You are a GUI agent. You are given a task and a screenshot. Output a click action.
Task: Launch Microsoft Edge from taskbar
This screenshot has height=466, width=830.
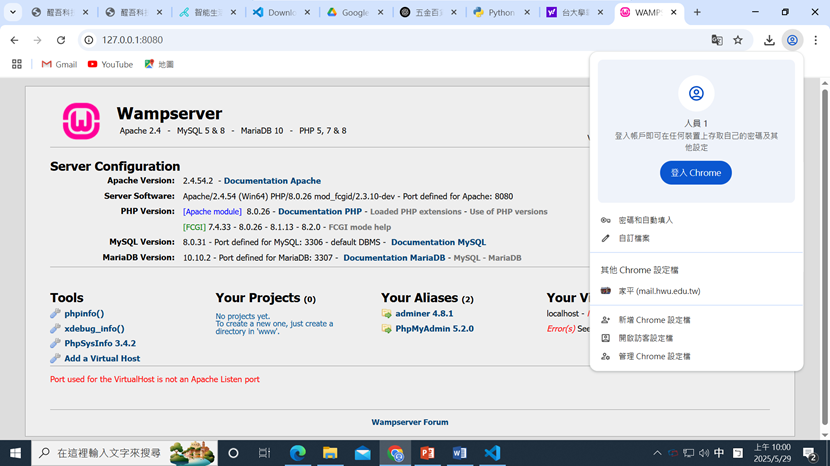(x=297, y=453)
